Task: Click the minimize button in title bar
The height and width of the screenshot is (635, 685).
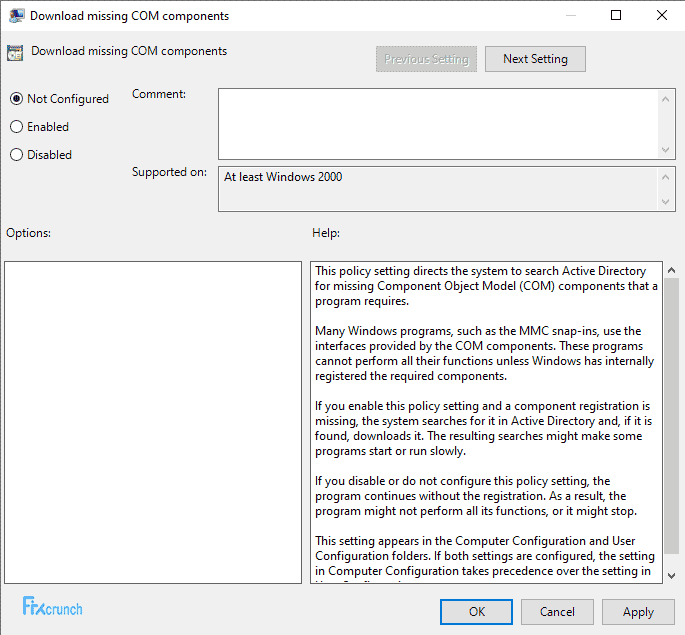Action: [x=571, y=15]
